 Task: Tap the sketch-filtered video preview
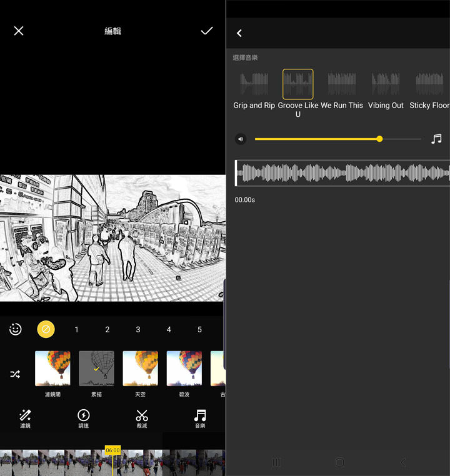click(x=112, y=238)
